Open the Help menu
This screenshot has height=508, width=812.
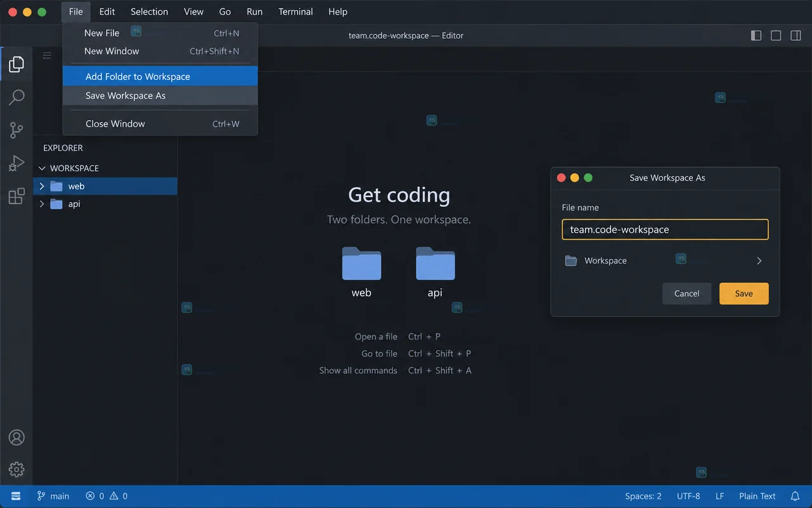tap(337, 11)
